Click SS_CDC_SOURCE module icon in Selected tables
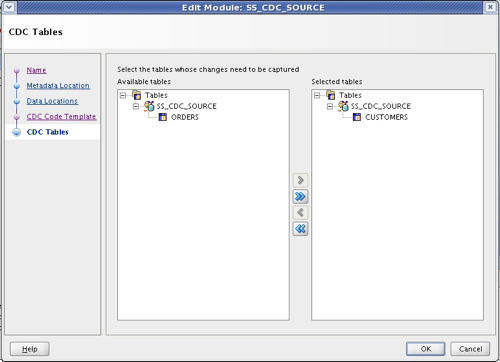The image size is (500, 362). pos(343,106)
